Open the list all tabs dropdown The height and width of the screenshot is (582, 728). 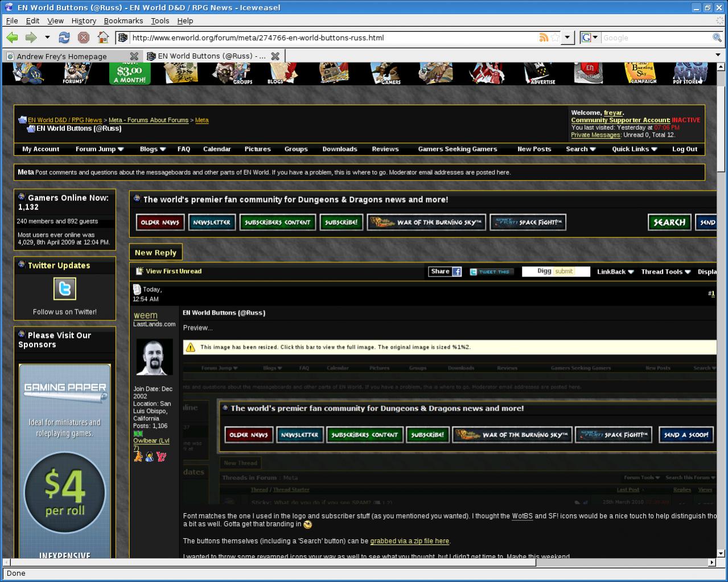[718, 55]
